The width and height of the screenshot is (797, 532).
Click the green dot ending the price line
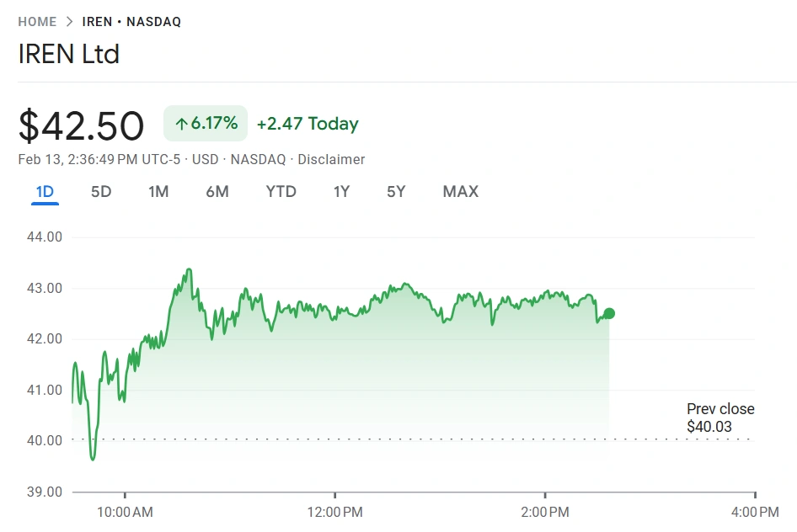click(x=609, y=314)
